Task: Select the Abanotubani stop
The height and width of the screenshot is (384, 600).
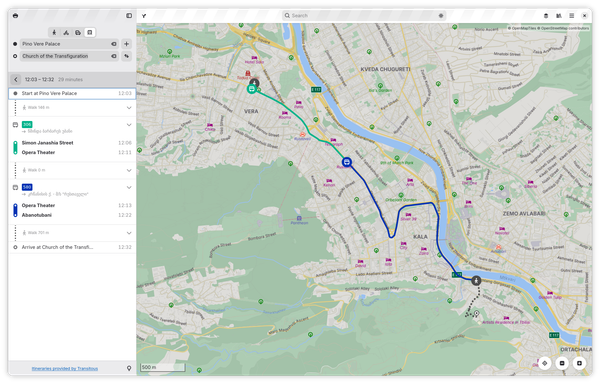Action: click(x=37, y=215)
